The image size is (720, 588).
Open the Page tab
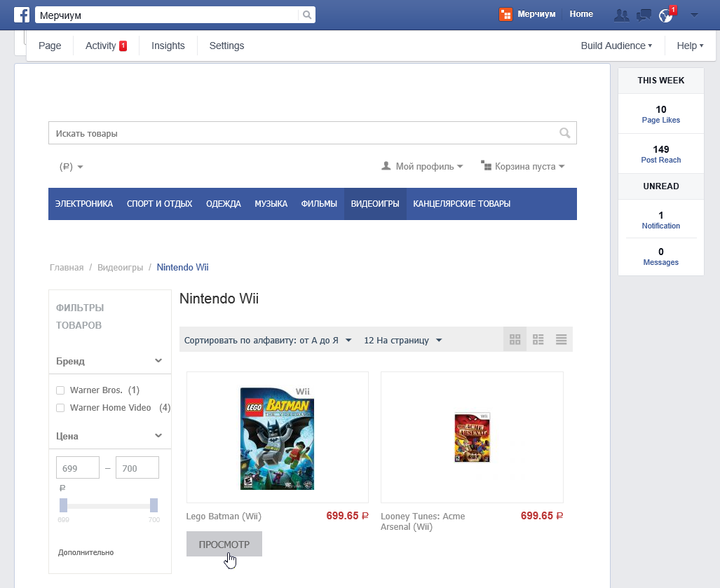click(x=50, y=46)
